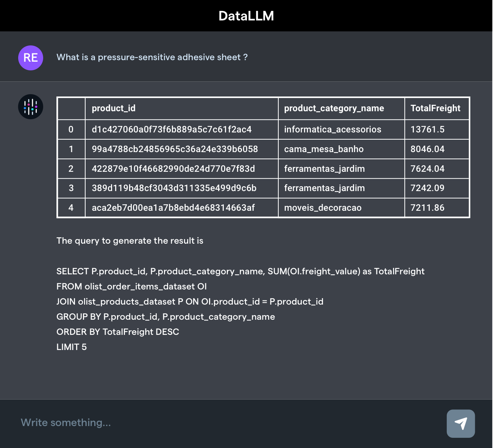Click the RE user avatar

(x=31, y=58)
